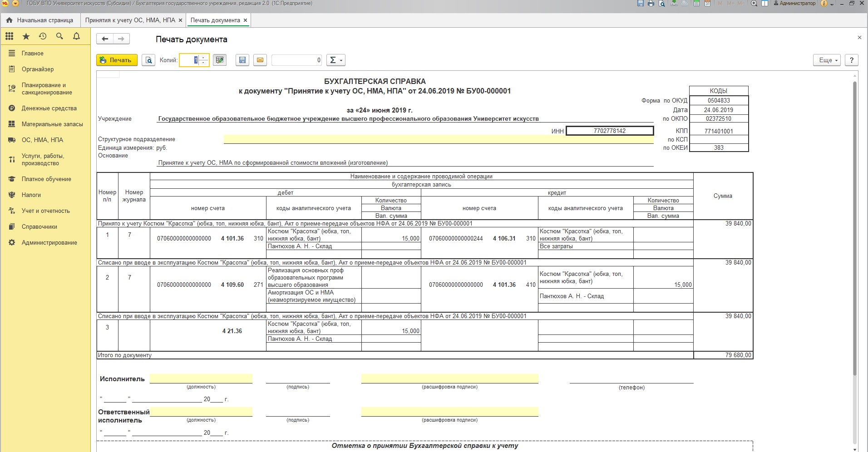This screenshot has height=452, width=868.
Task: Expand the Sigma sum dropdown
Action: 336,60
